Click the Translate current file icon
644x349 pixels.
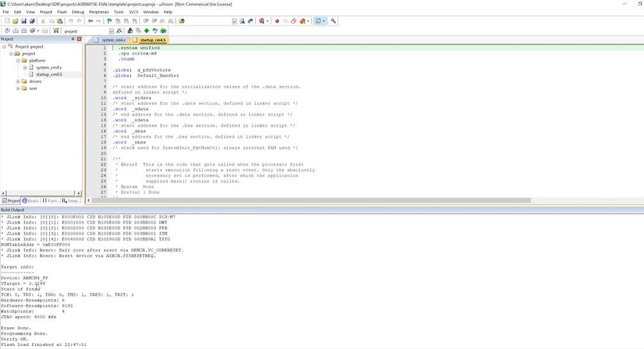tap(7, 31)
